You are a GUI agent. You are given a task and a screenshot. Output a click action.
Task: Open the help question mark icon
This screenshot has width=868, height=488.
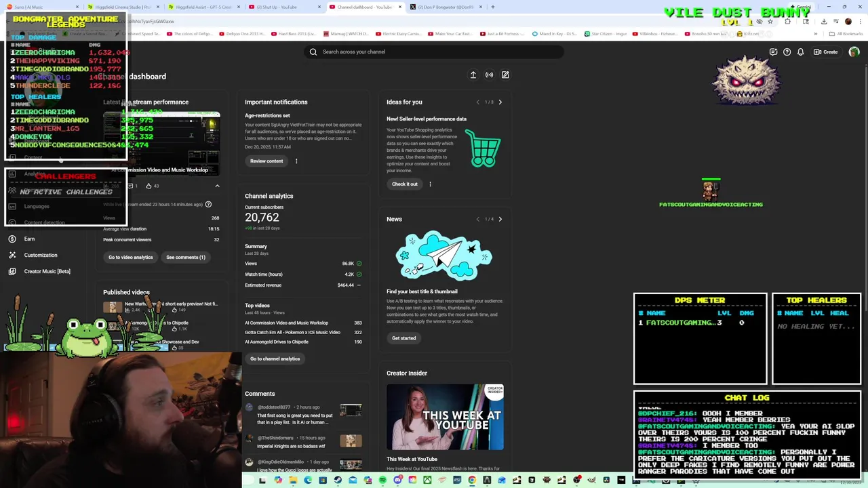(x=787, y=52)
